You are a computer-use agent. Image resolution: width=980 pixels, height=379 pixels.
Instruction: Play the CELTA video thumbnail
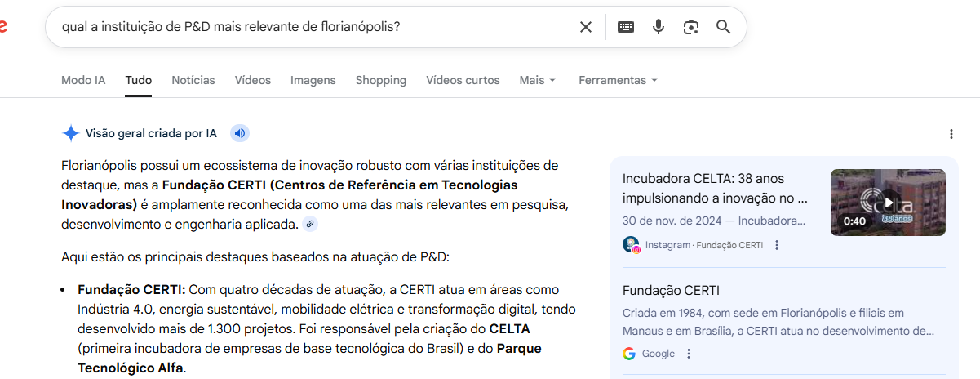coord(888,202)
